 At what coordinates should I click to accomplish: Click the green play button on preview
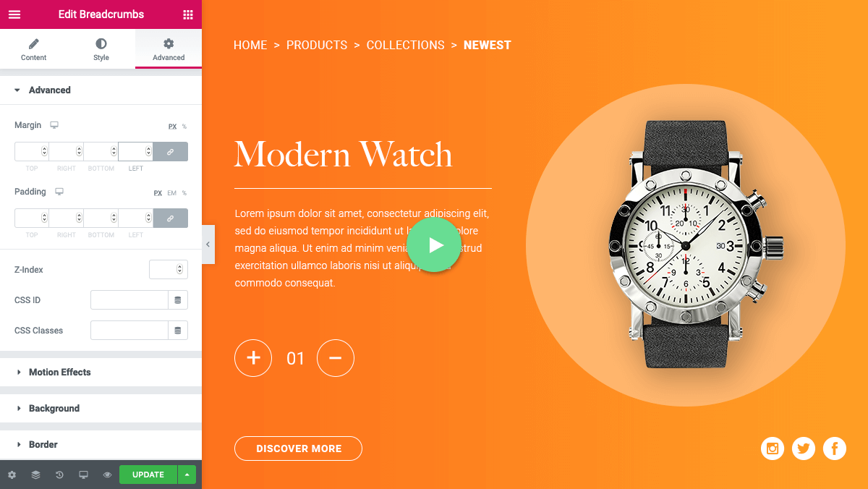(434, 245)
